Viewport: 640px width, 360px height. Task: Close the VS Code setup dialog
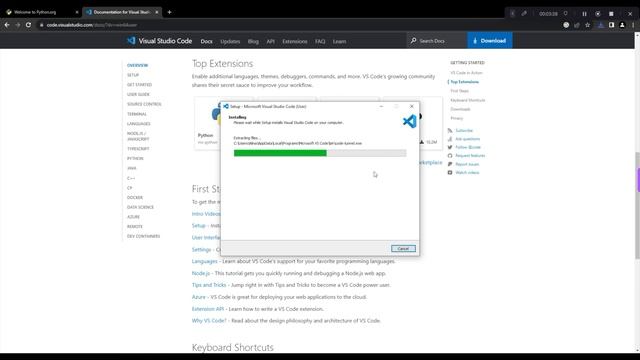click(x=411, y=106)
